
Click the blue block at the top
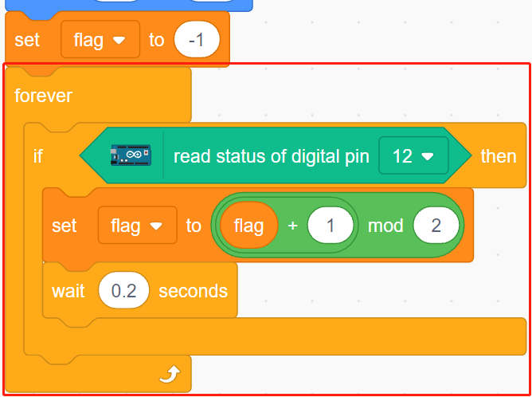pyautogui.click(x=129, y=5)
